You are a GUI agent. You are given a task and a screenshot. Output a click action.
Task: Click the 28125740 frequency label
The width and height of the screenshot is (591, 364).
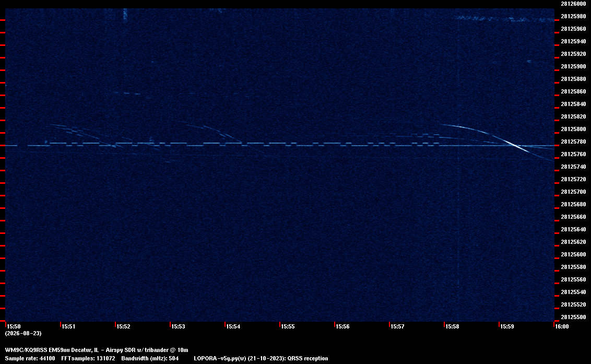pyautogui.click(x=573, y=167)
